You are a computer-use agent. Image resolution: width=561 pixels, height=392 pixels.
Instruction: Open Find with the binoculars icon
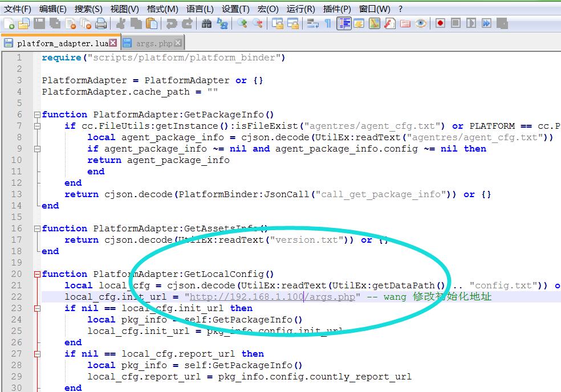coord(206,23)
